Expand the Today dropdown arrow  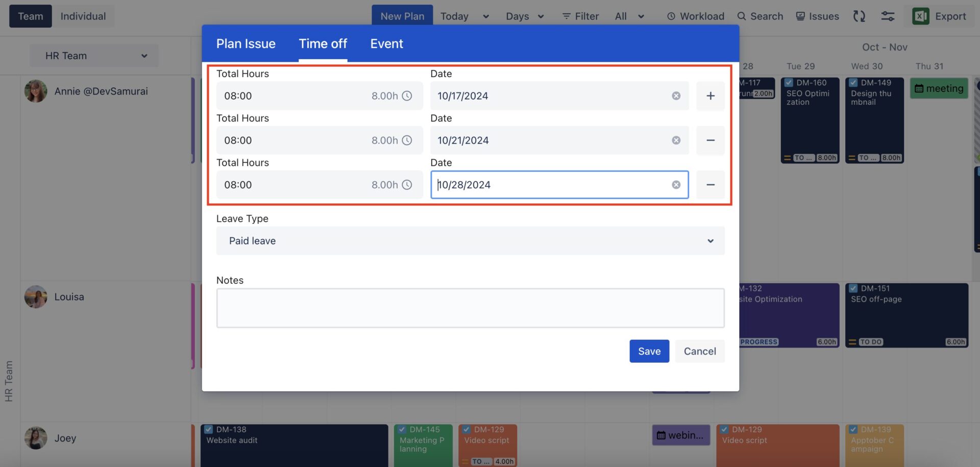click(486, 16)
